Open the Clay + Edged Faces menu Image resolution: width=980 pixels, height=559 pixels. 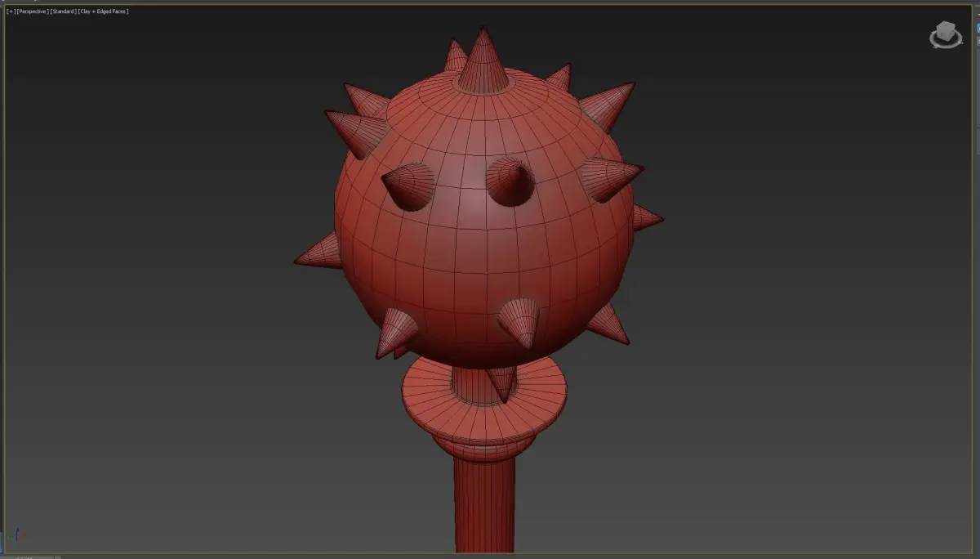[103, 11]
